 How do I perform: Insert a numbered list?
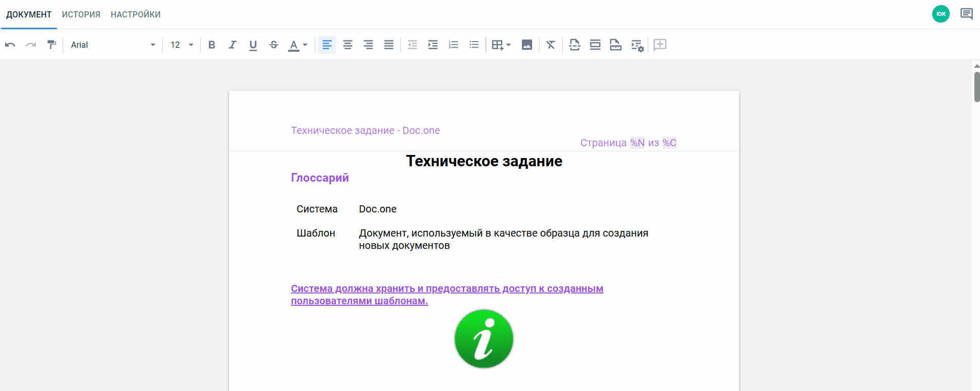[454, 45]
